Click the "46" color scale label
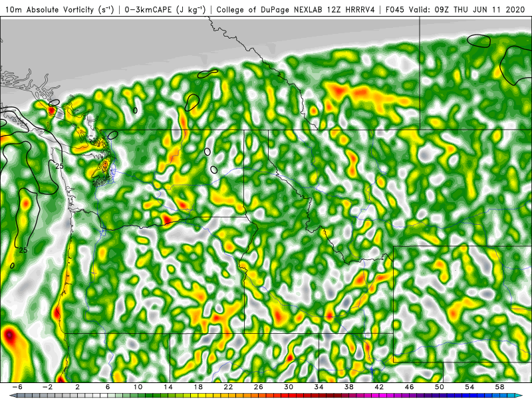532x399 pixels. click(x=409, y=387)
